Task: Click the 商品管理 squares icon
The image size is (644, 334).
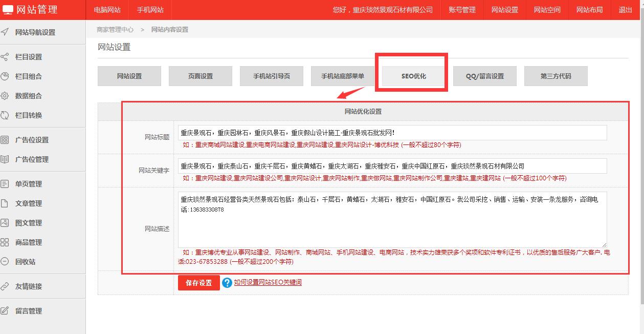Action: point(5,242)
